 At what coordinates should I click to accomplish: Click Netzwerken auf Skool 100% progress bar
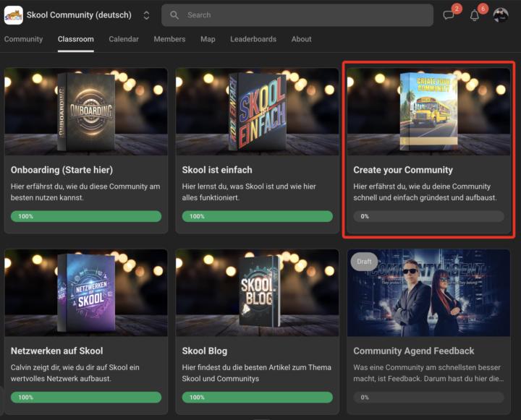[86, 398]
